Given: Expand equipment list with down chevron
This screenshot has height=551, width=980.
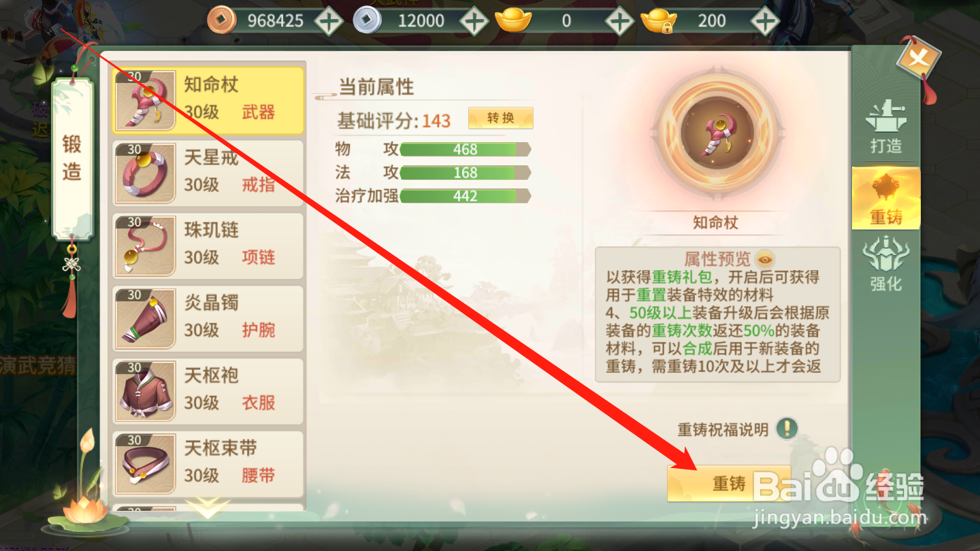Looking at the screenshot, I should click(208, 507).
